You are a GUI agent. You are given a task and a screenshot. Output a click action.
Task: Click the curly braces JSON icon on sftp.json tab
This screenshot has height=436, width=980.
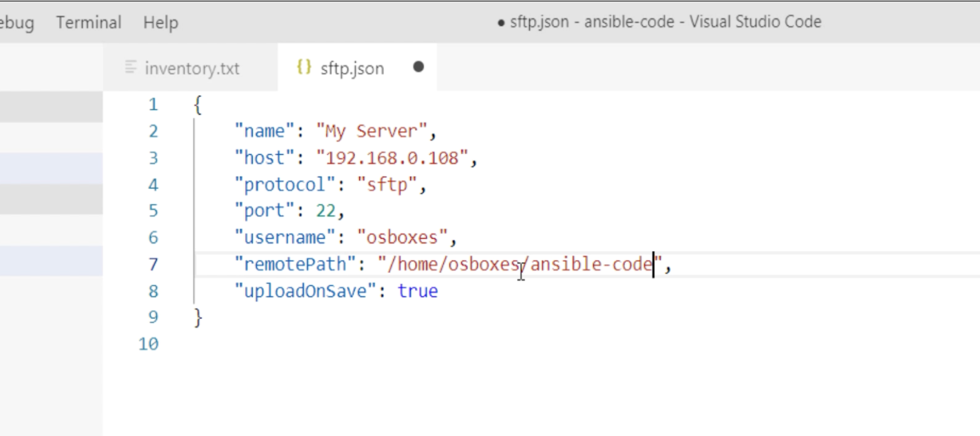[x=303, y=67]
